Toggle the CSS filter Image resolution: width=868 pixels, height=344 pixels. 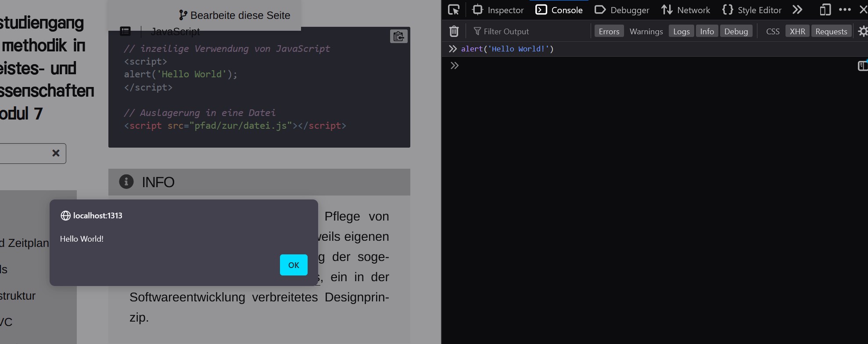773,31
